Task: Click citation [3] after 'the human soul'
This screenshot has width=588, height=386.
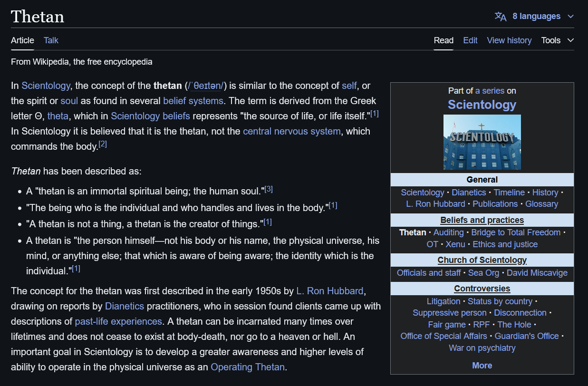Action: point(269,189)
